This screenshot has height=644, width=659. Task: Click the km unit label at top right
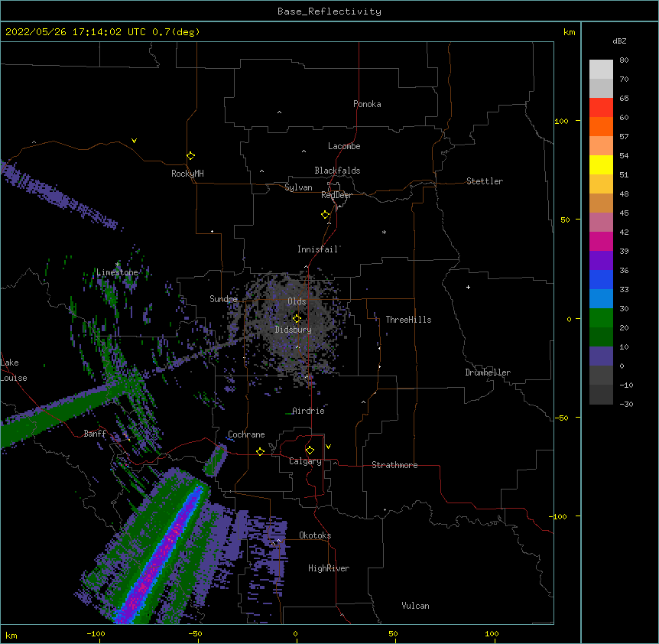(569, 32)
